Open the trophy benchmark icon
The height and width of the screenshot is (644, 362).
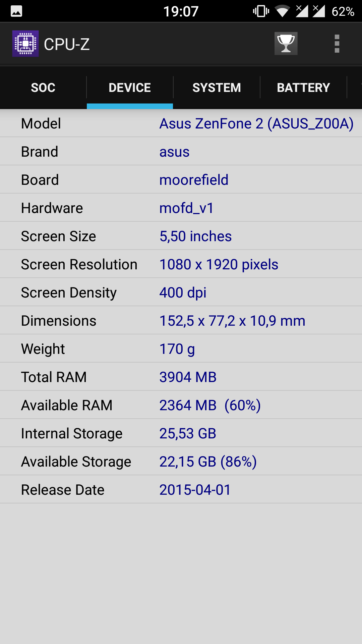click(286, 44)
